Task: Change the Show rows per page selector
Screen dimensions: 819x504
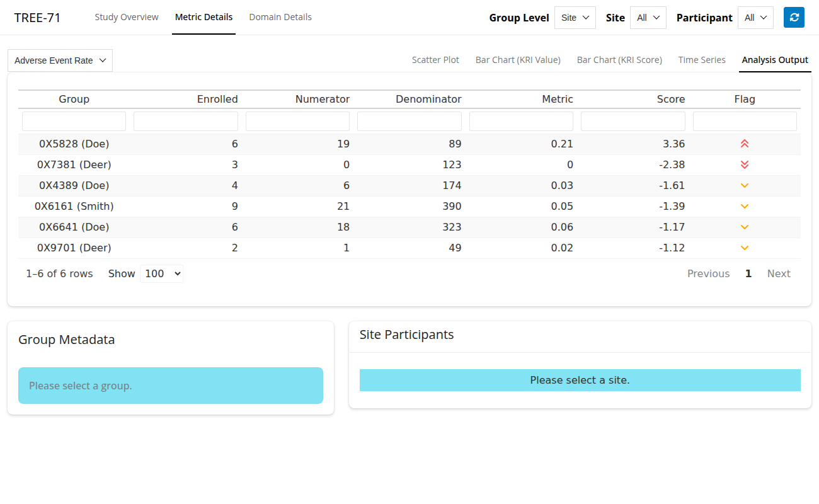Action: [x=161, y=273]
